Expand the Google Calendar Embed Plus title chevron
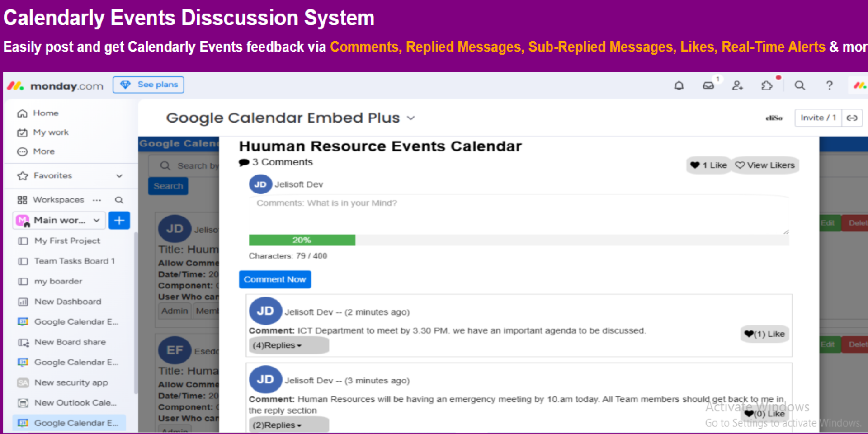 pyautogui.click(x=410, y=118)
